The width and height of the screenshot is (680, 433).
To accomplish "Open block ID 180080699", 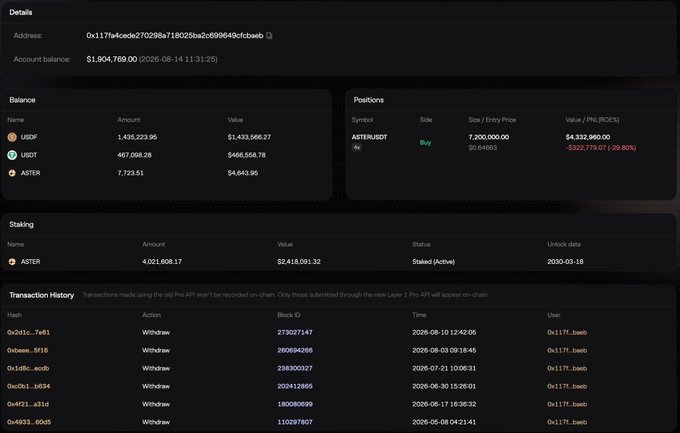I will [x=295, y=404].
